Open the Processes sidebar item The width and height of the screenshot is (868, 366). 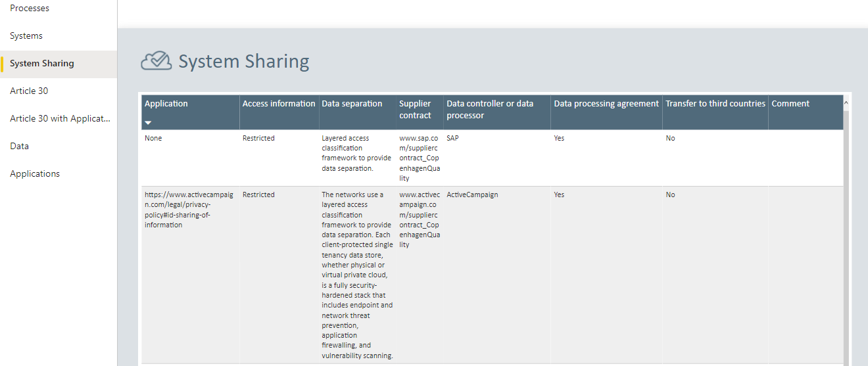(30, 9)
